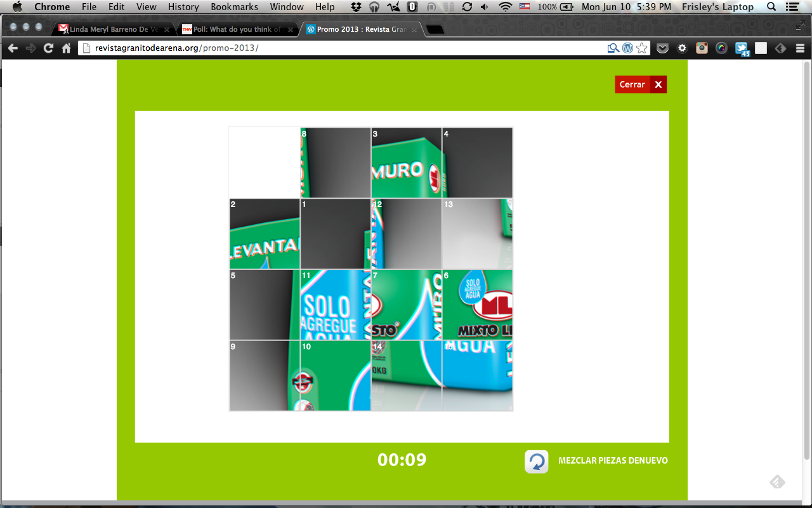Open the File menu
Screen dimensions: 812x508
click(89, 7)
